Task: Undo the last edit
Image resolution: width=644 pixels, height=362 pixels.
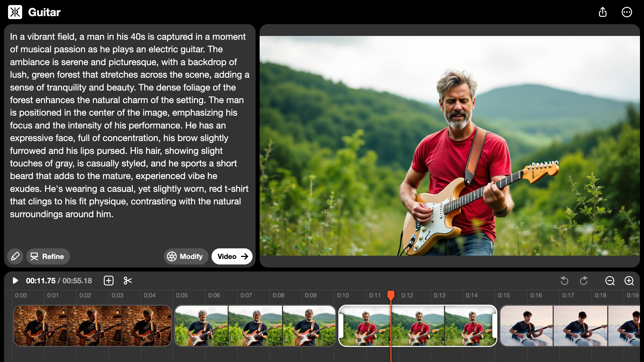Action: (x=565, y=281)
